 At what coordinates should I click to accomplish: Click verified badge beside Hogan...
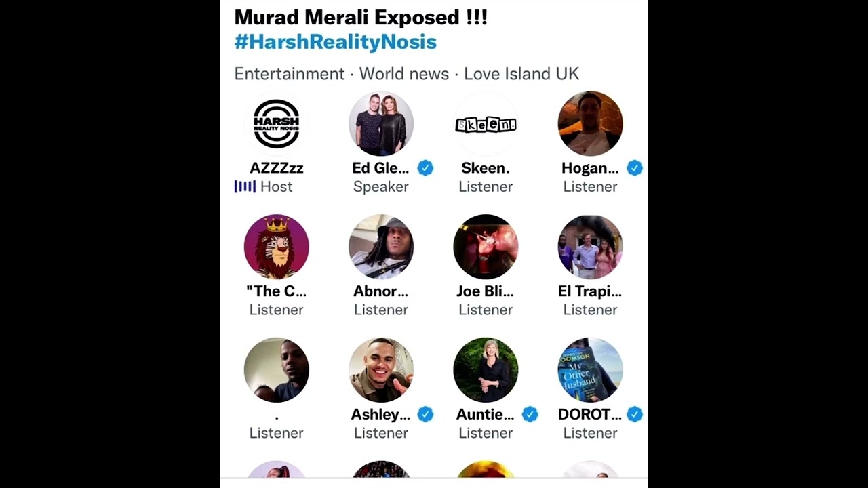click(x=634, y=168)
